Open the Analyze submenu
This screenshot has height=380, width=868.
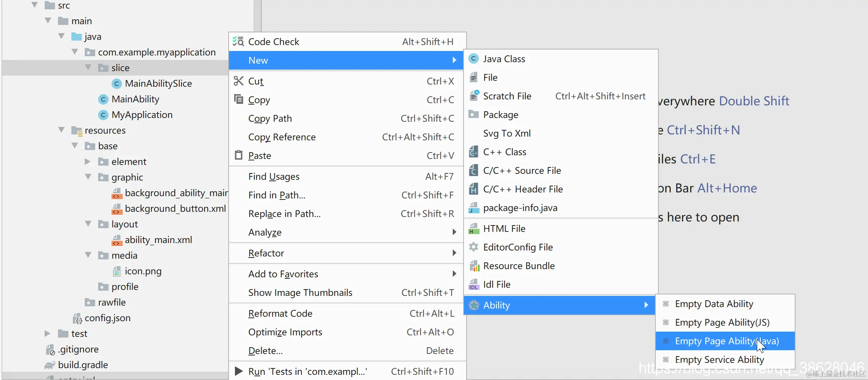(346, 232)
